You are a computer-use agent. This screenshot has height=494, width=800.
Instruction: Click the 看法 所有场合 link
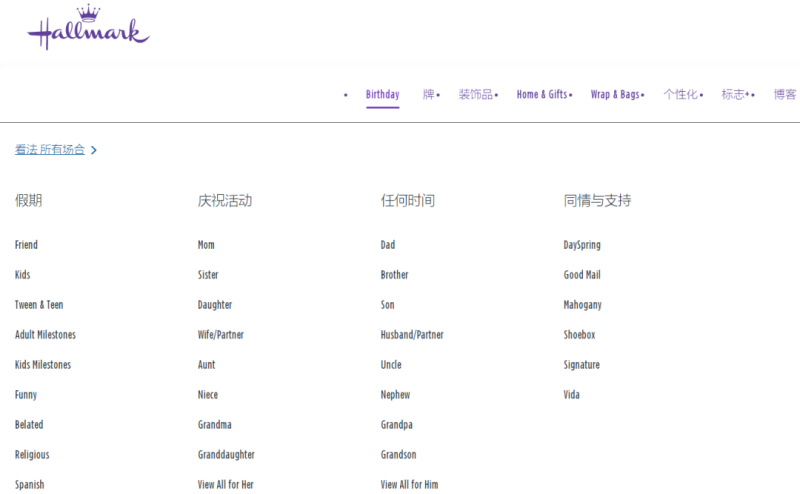(49, 150)
